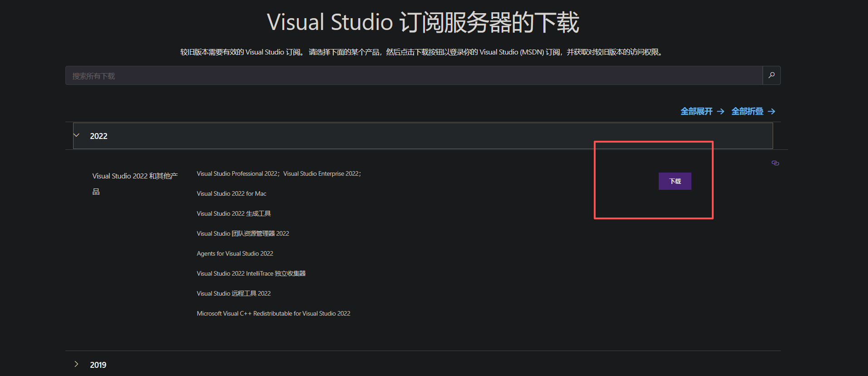Screen dimensions: 868x376
Task: Click Visual Studio 2022 和其他产品 heading
Action: tap(135, 183)
